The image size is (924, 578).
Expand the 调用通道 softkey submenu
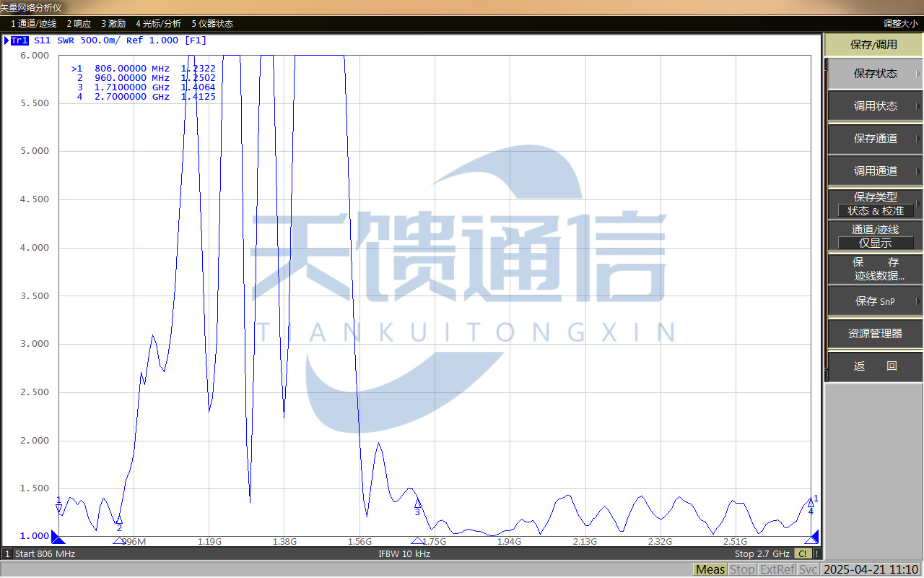point(875,171)
